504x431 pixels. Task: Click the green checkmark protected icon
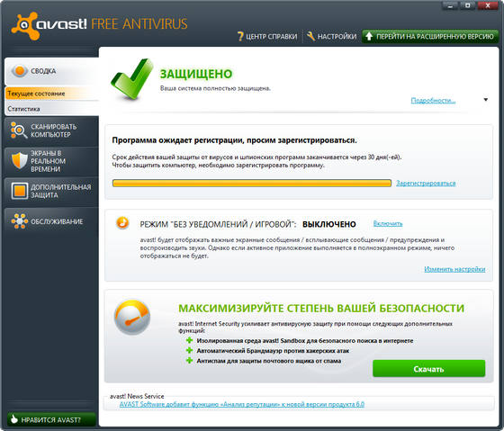pyautogui.click(x=131, y=79)
